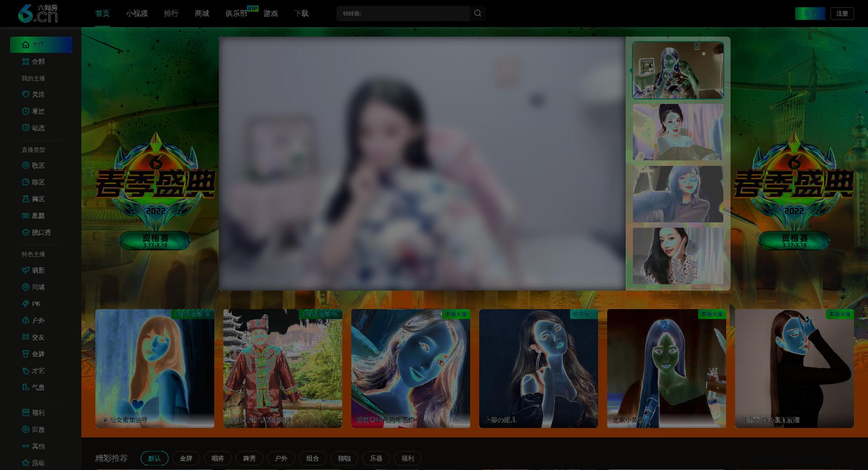868x470 pixels.
Task: Select the 聊咖 filter pill
Action: click(x=344, y=458)
